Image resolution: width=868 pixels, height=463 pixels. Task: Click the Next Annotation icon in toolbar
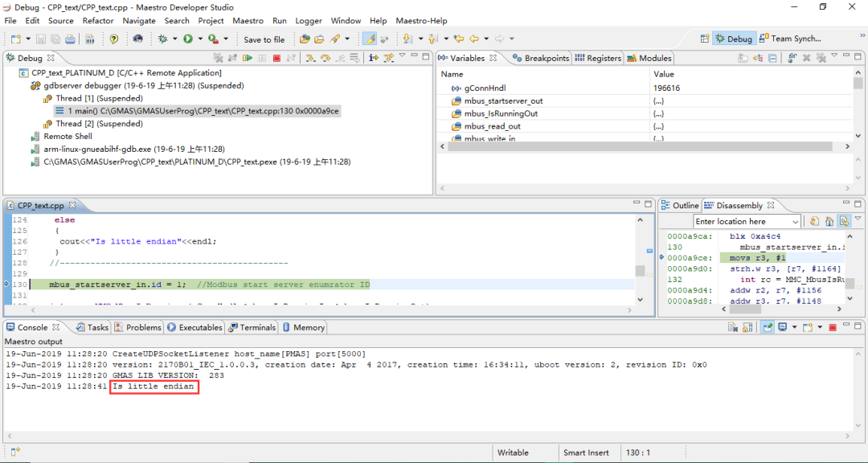[x=408, y=39]
